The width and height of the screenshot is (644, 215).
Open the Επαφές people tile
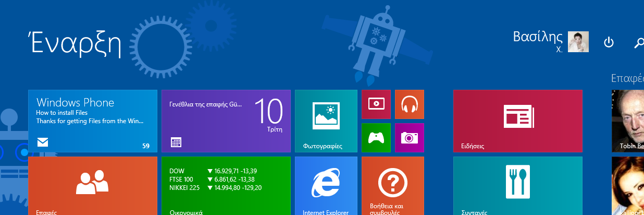[93, 186]
